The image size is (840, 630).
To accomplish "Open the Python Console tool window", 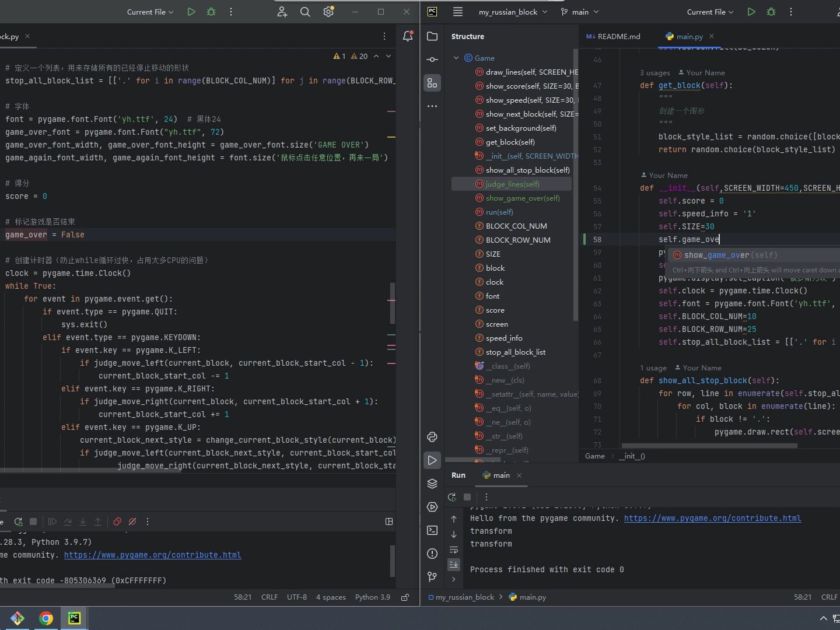I will point(432,437).
